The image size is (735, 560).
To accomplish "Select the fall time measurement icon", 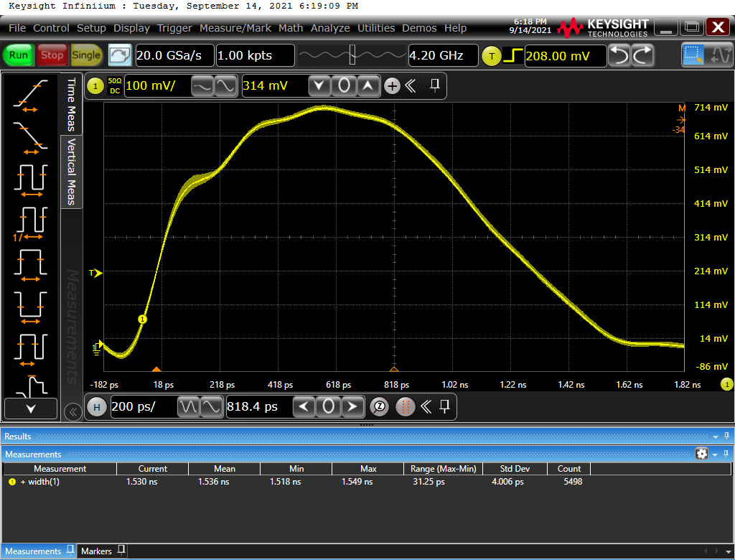I will tap(30, 136).
